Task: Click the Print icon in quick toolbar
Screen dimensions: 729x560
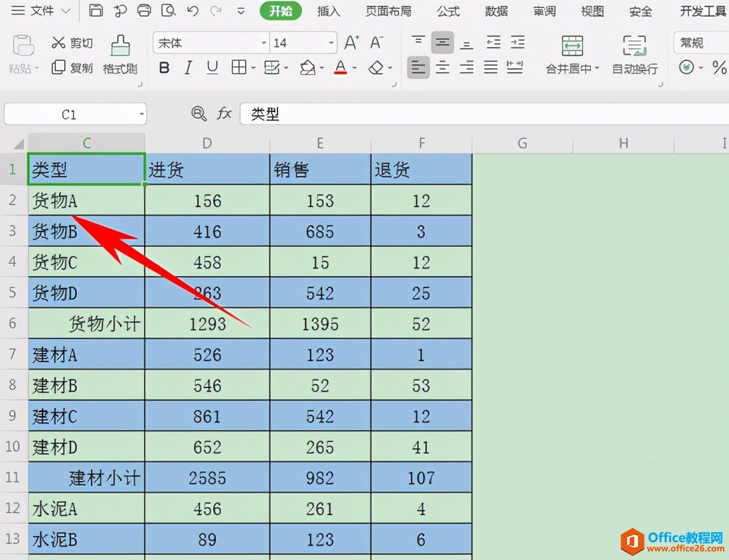Action: [x=144, y=10]
